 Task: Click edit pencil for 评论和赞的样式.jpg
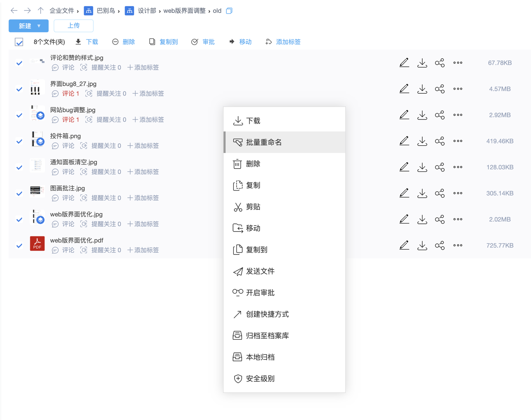click(x=404, y=63)
